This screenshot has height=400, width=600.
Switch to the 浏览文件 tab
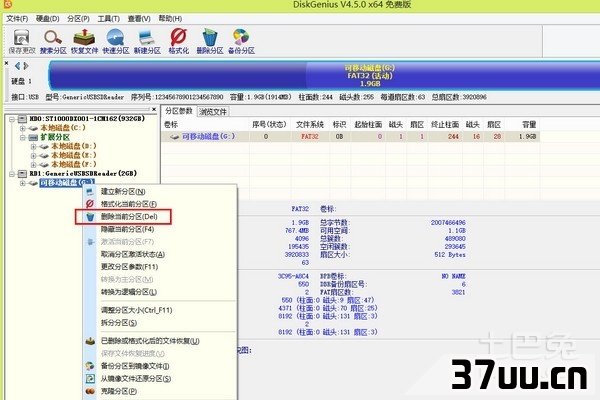213,112
